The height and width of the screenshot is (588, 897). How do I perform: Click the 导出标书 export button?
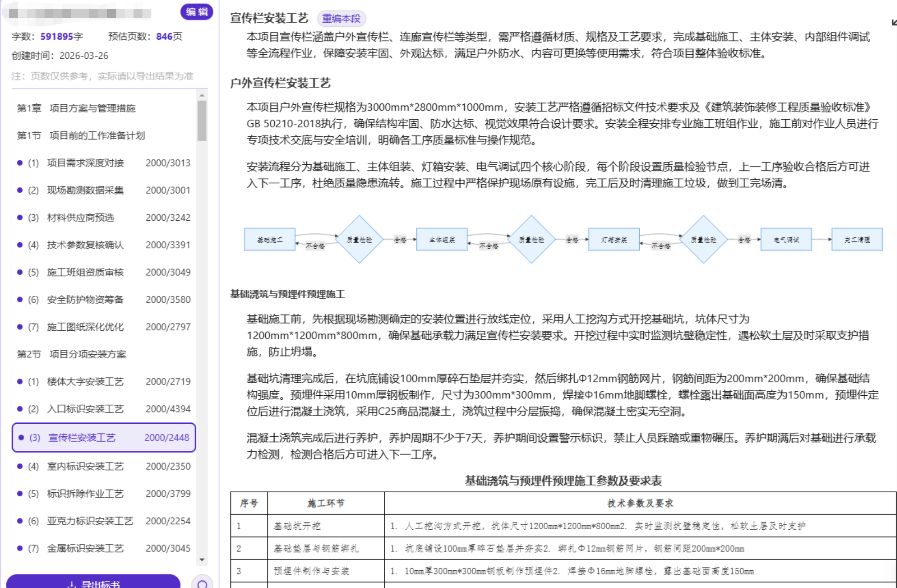point(93,582)
